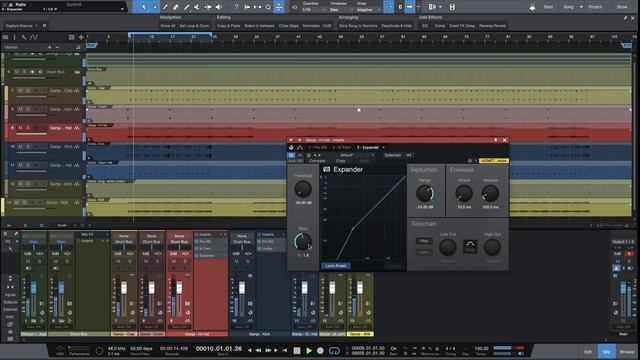Viewport: 640px width, 360px height.
Task: Adjust the Envelope Release knob
Action: (x=490, y=193)
